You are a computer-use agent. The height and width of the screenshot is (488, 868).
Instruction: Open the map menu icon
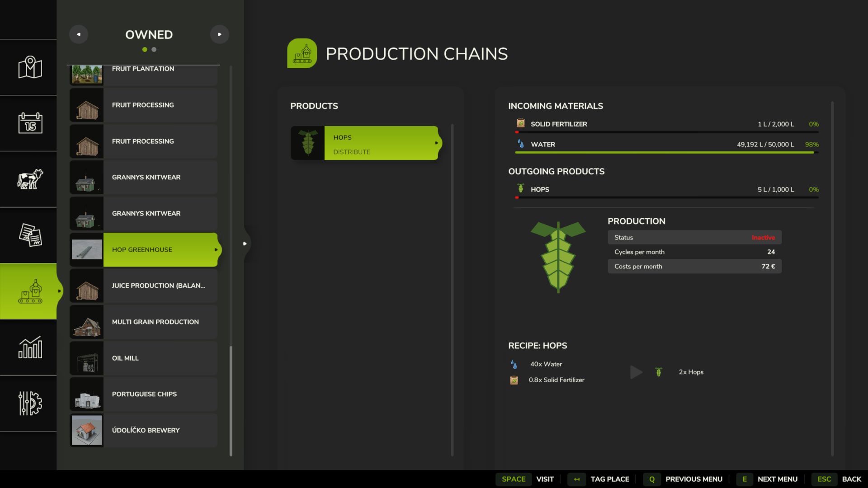(x=30, y=67)
